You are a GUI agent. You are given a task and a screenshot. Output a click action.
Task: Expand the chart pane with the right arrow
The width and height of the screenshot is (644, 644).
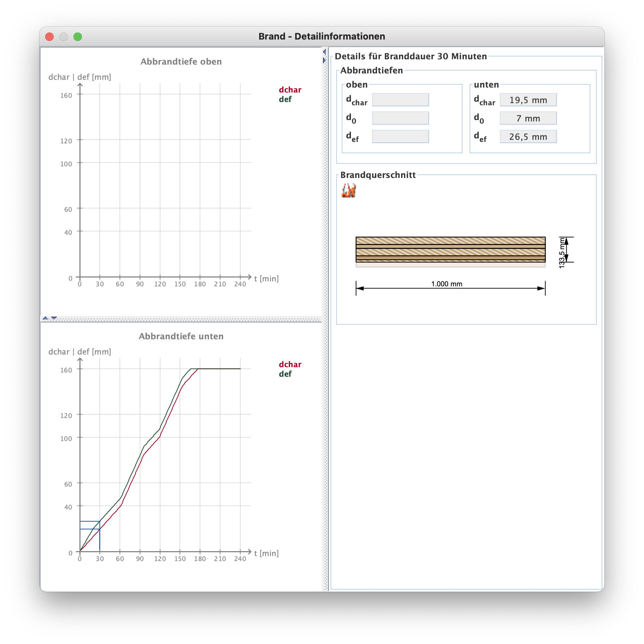tap(324, 60)
